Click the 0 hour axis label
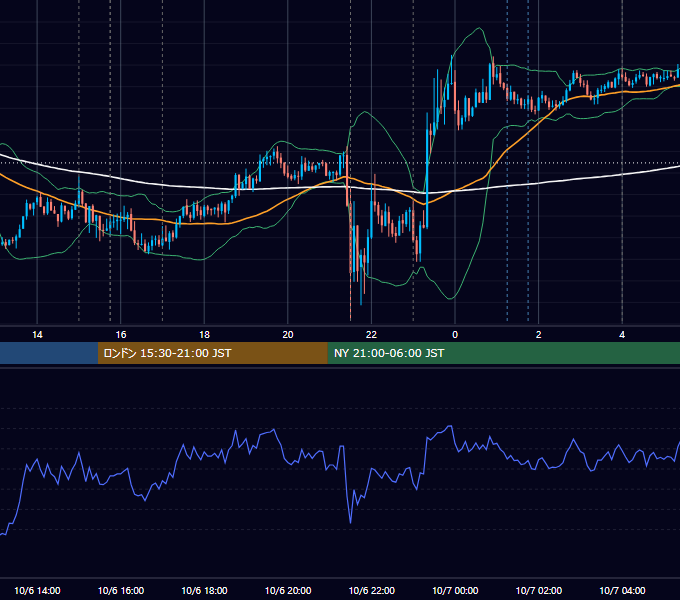 pyautogui.click(x=455, y=335)
